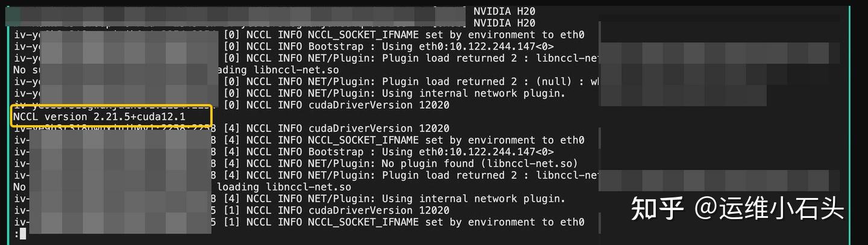Click the upper "libnccl-net.so" loading error text
The image size is (868, 245).
278,70
